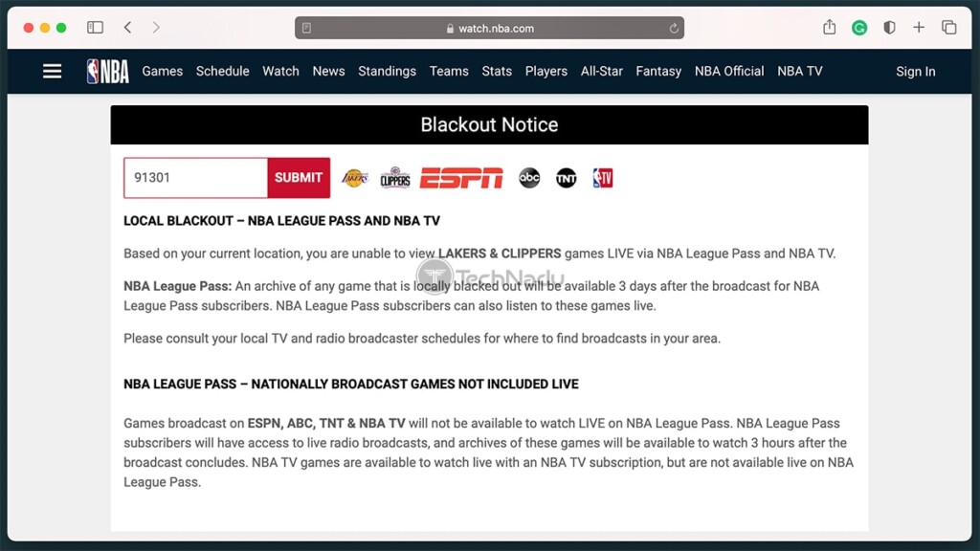The height and width of the screenshot is (551, 980).
Task: Go to the Fantasy page
Action: pos(658,71)
